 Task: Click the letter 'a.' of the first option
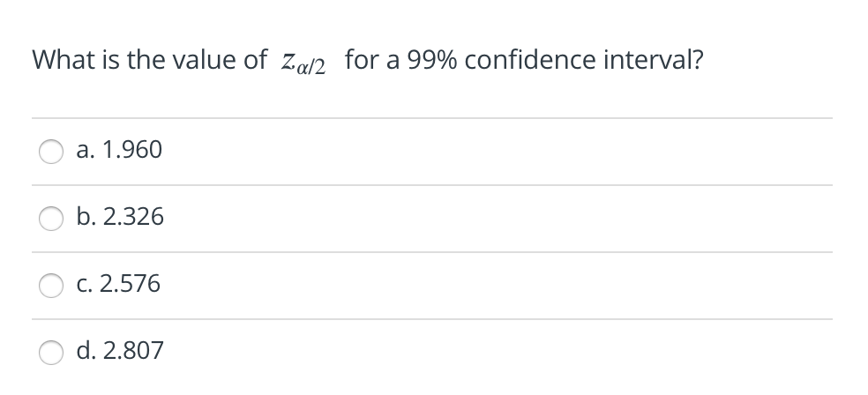click(86, 151)
